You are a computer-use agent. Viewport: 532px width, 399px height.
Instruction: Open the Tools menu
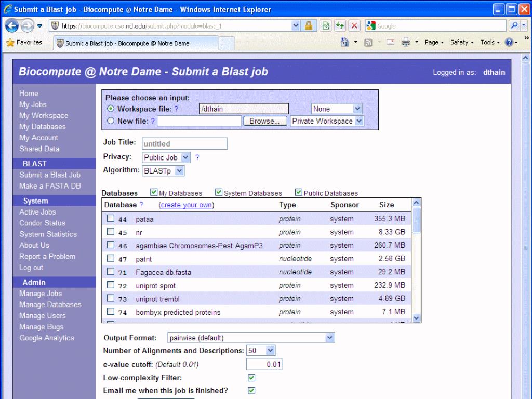point(490,43)
